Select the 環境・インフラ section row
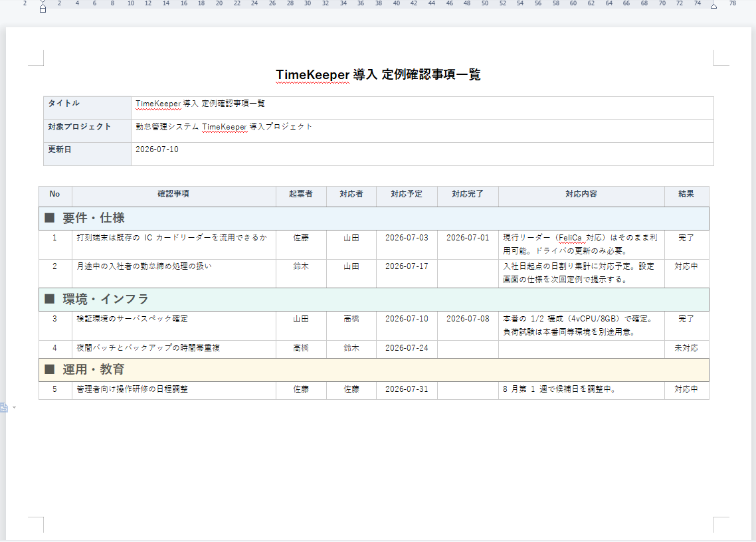 pyautogui.click(x=373, y=300)
